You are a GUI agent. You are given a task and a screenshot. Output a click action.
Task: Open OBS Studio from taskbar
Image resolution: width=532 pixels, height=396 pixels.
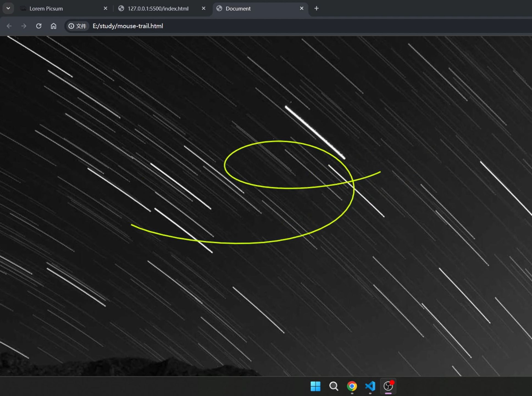coord(388,386)
